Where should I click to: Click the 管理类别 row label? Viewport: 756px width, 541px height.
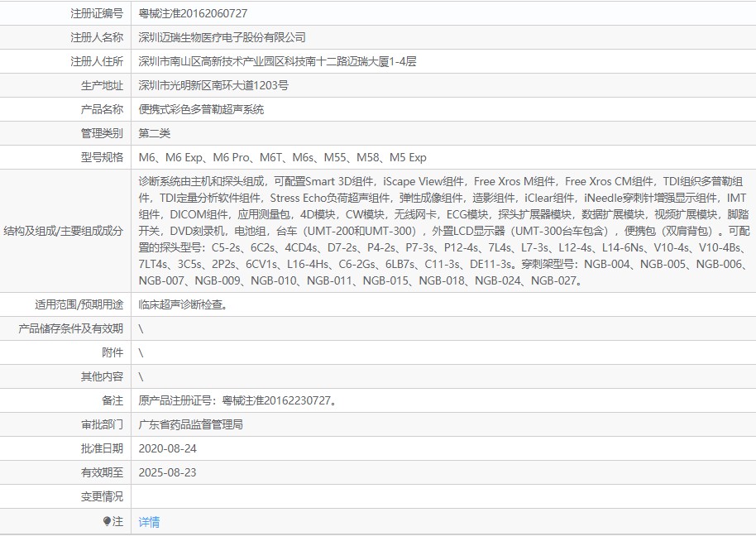pyautogui.click(x=103, y=133)
